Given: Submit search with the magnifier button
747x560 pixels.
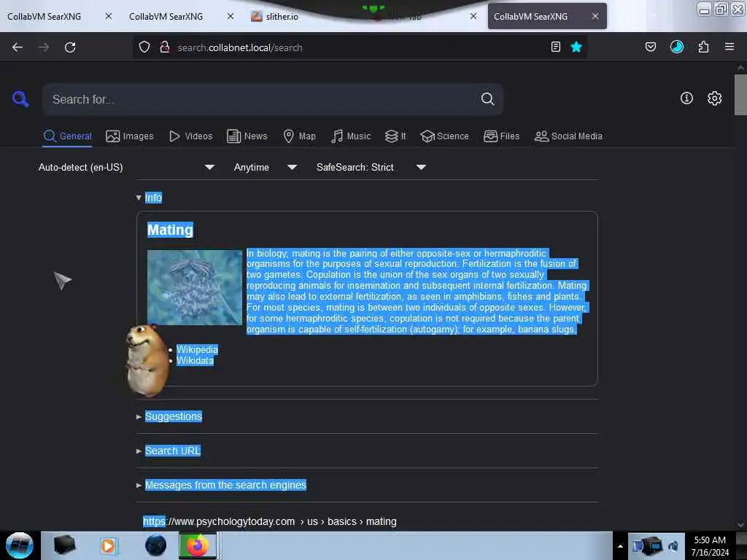Looking at the screenshot, I should coord(487,99).
